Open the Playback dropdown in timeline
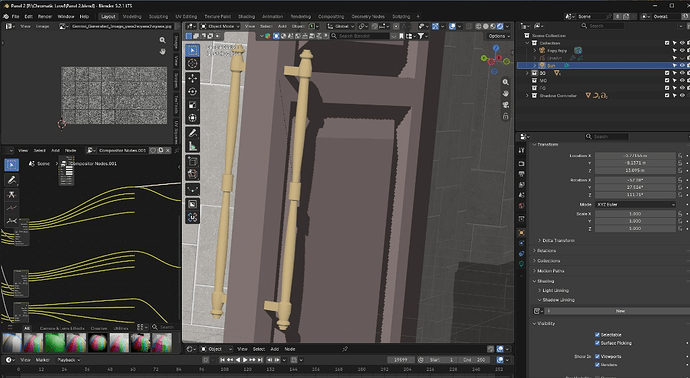The width and height of the screenshot is (690, 378). [x=69, y=360]
